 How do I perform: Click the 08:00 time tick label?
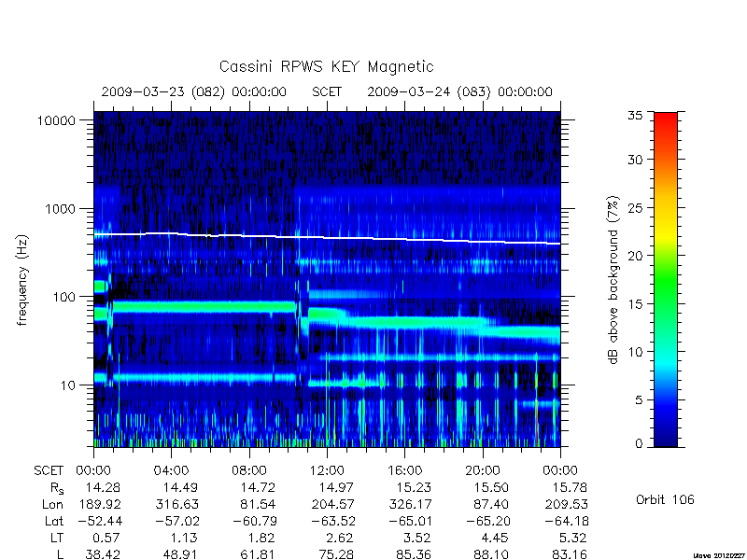point(248,471)
